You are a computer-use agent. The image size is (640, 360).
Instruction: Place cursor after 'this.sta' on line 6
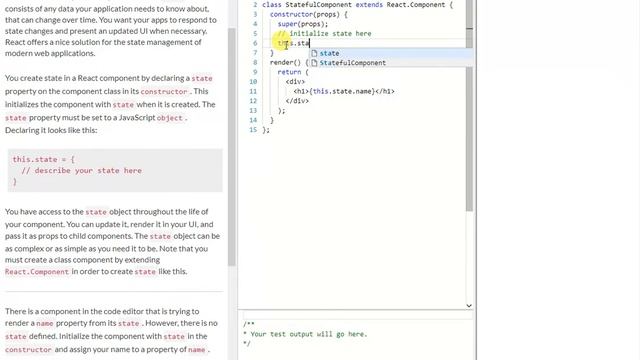click(310, 43)
